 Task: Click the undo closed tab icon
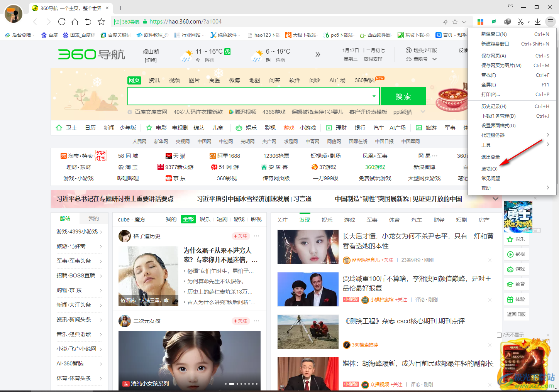(x=88, y=22)
